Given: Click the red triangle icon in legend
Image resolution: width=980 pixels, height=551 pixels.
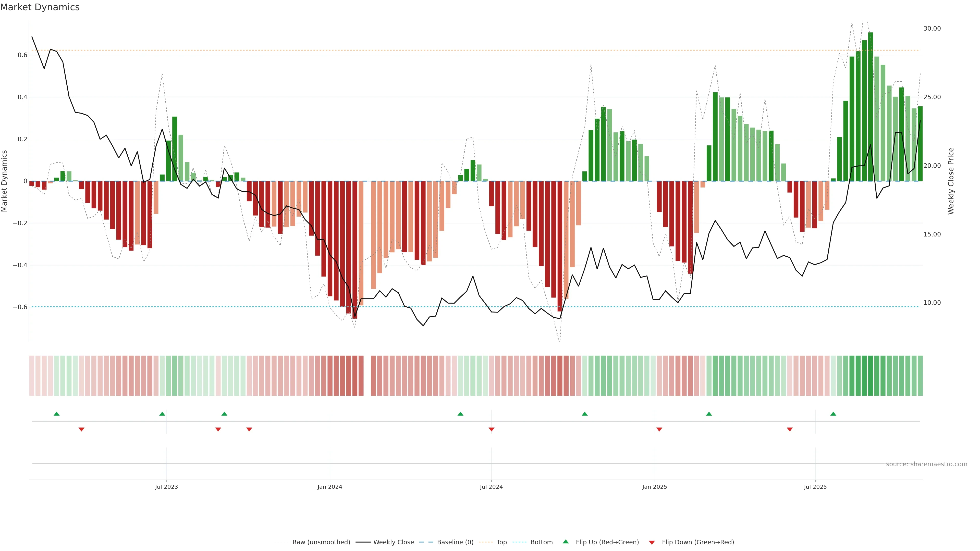Looking at the screenshot, I should (x=652, y=542).
